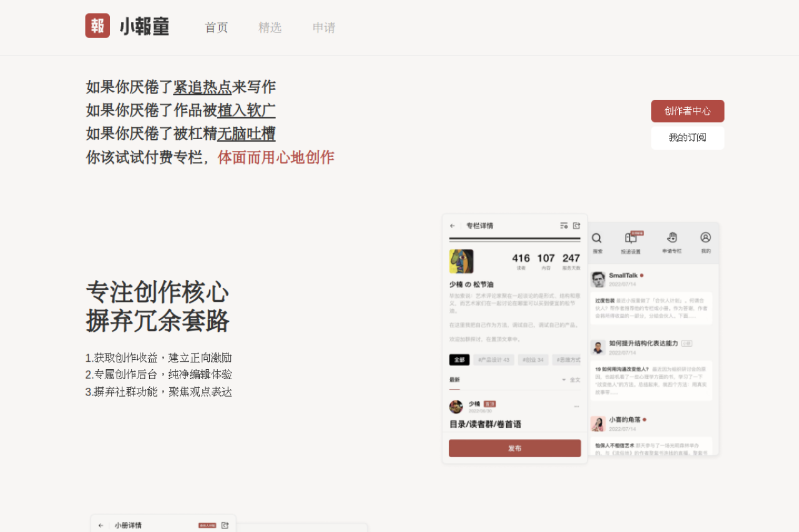The width and height of the screenshot is (799, 532).
Task: Click the 申请专栏 hand icon
Action: [x=672, y=238]
